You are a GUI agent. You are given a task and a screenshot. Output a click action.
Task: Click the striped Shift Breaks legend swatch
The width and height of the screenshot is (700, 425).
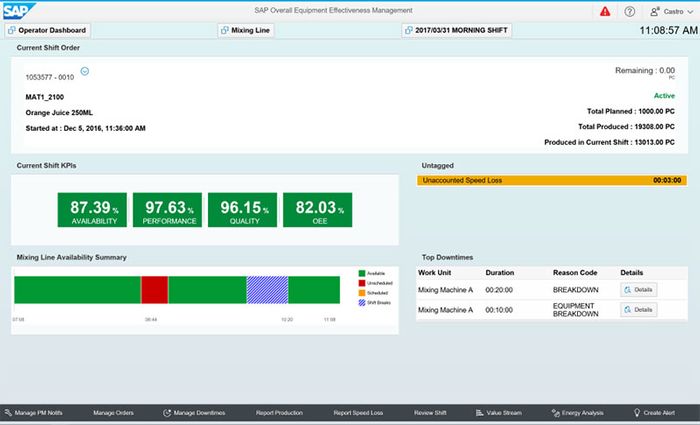(x=362, y=303)
